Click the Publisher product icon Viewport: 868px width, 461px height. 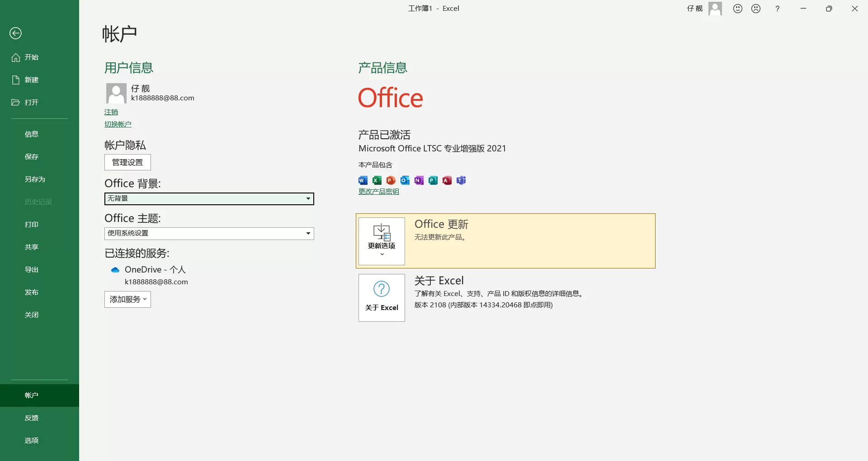(x=433, y=180)
